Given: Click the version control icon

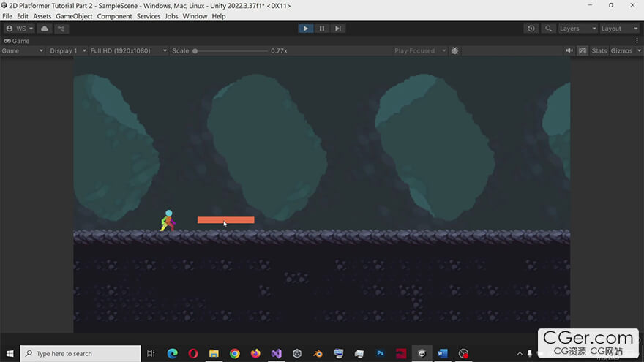Looking at the screenshot, I should (x=61, y=29).
